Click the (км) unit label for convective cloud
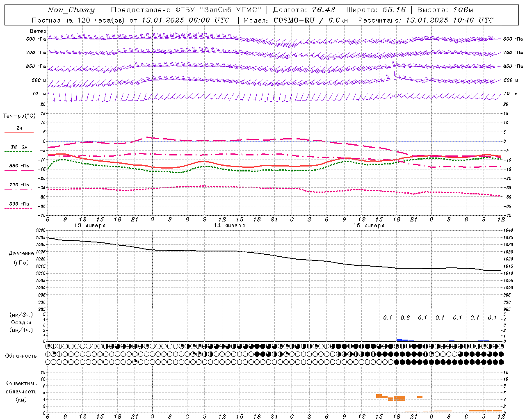525x420 pixels. (x=21, y=399)
